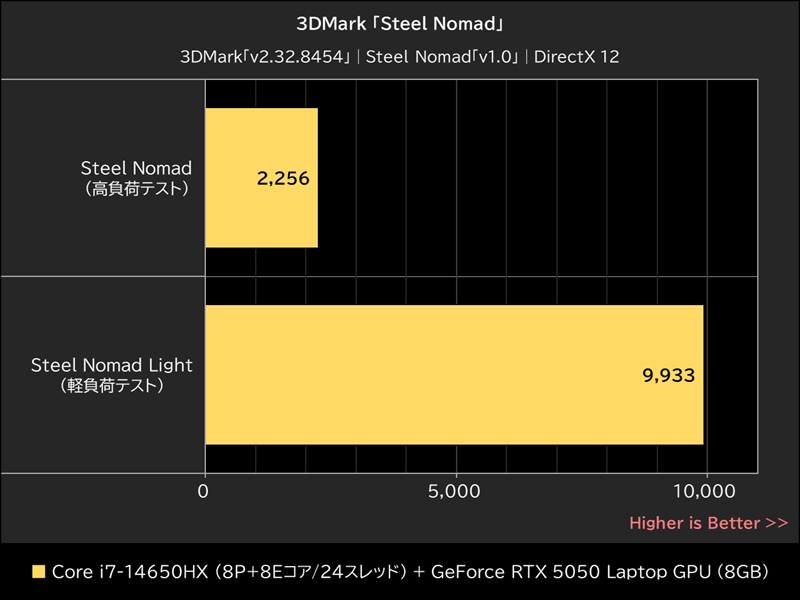The width and height of the screenshot is (800, 600).
Task: Select the Steel Nomad Light row label
Action: point(111,365)
